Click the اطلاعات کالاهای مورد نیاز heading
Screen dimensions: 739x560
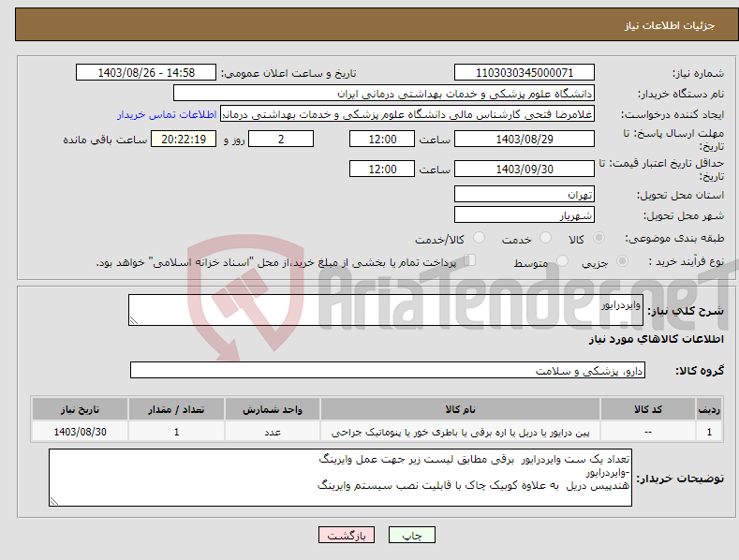click(x=656, y=339)
